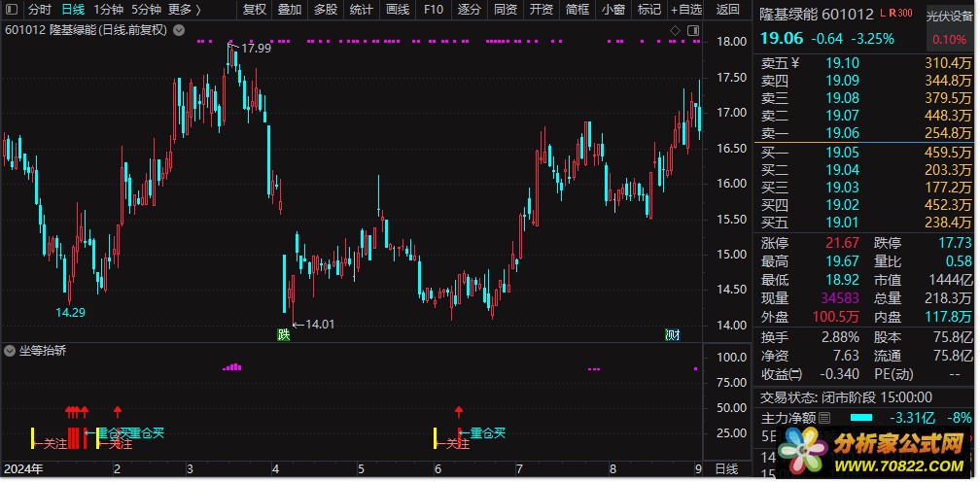Toggle the 小窗 mini window view
The width and height of the screenshot is (980, 482).
(612, 10)
